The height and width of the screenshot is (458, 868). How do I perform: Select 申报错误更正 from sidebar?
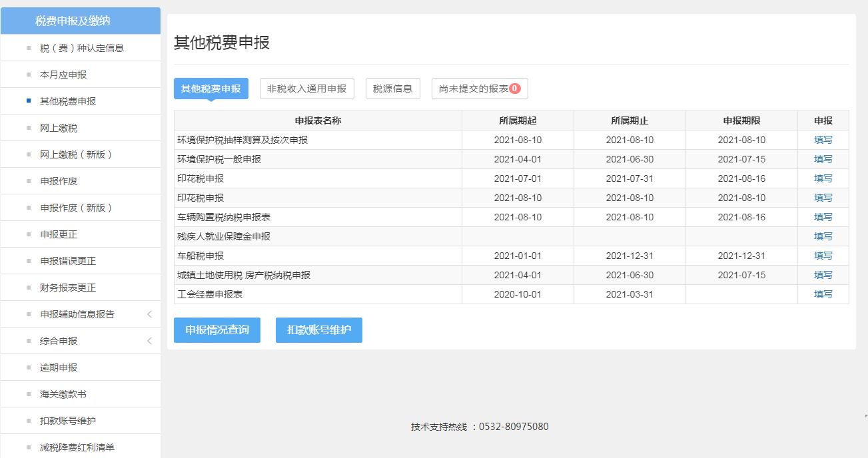point(68,261)
